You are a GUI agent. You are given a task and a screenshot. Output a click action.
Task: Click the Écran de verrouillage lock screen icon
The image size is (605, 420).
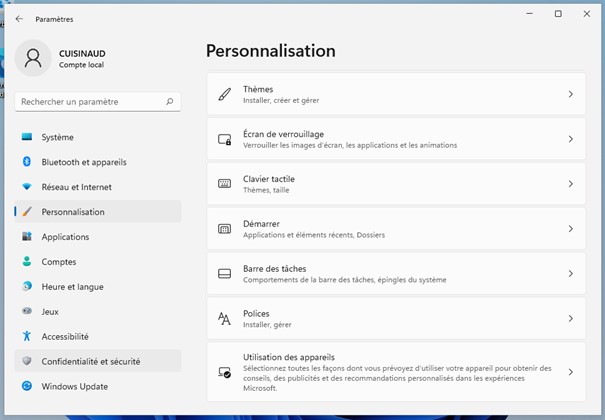click(224, 139)
